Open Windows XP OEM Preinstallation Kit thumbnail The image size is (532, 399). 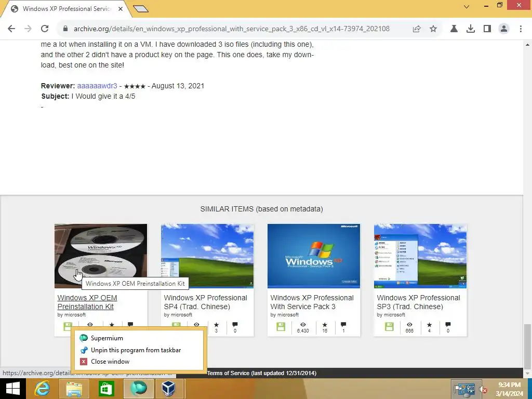(101, 256)
